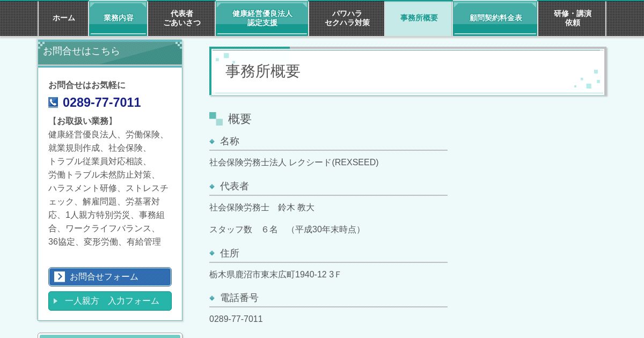Screen dimensions: 644x338
Task: Click the 電話番号 subheading
Action: coord(239,298)
